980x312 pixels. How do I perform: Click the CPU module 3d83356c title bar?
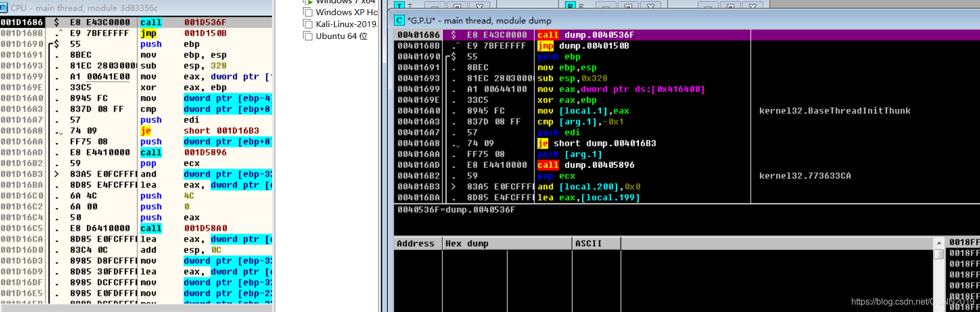click(x=136, y=8)
